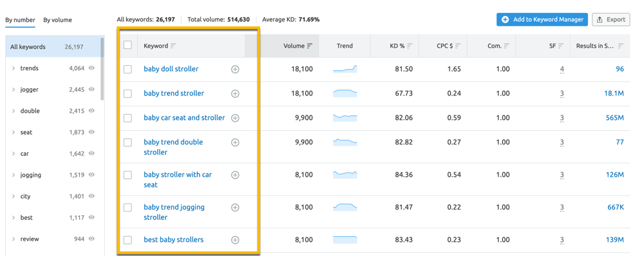644x256 pixels.
Task: Open 'baby trend stroller' keyword link
Action: click(174, 93)
